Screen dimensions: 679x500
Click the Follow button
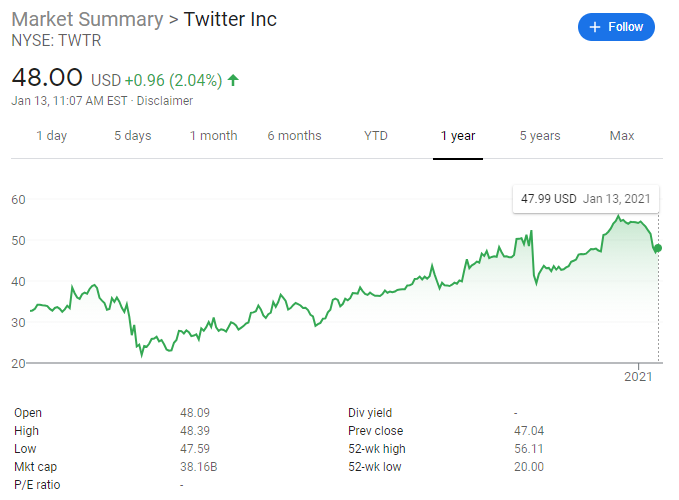616,27
